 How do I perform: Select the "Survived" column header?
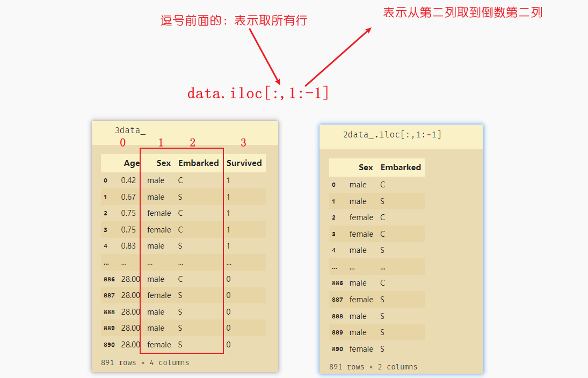pyautogui.click(x=244, y=163)
